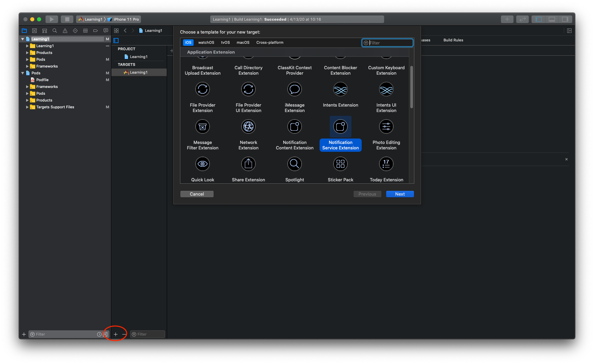594x364 pixels.
Task: Select the Today Extension template
Action: click(x=386, y=169)
